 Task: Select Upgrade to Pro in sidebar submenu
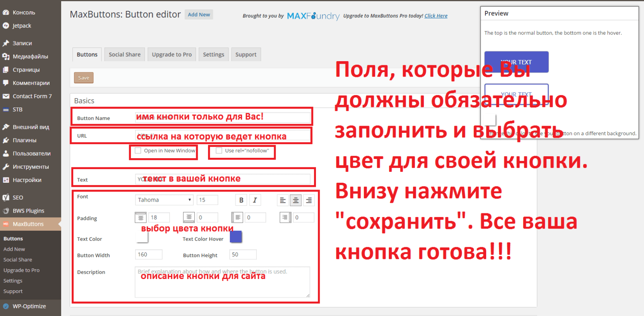(x=21, y=270)
